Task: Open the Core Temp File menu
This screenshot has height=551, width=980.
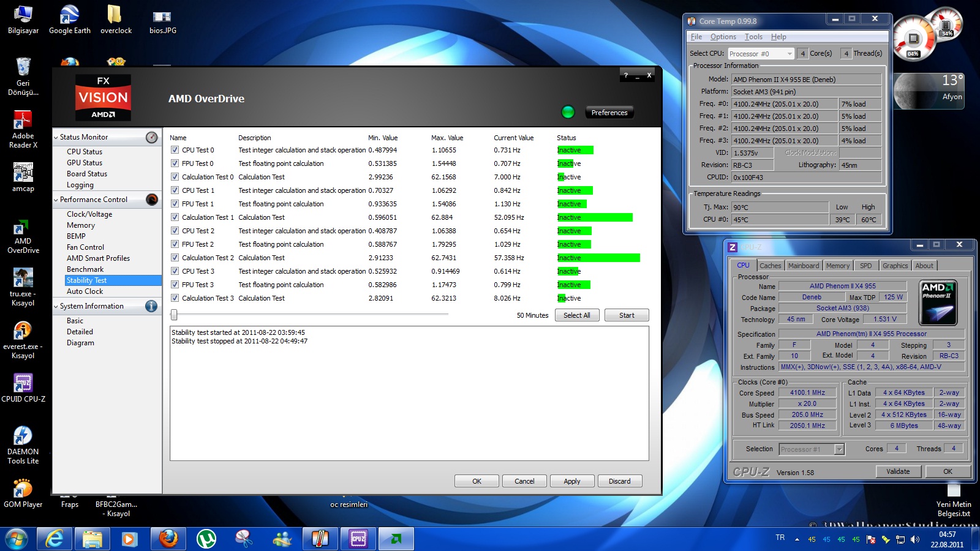Action: click(696, 37)
